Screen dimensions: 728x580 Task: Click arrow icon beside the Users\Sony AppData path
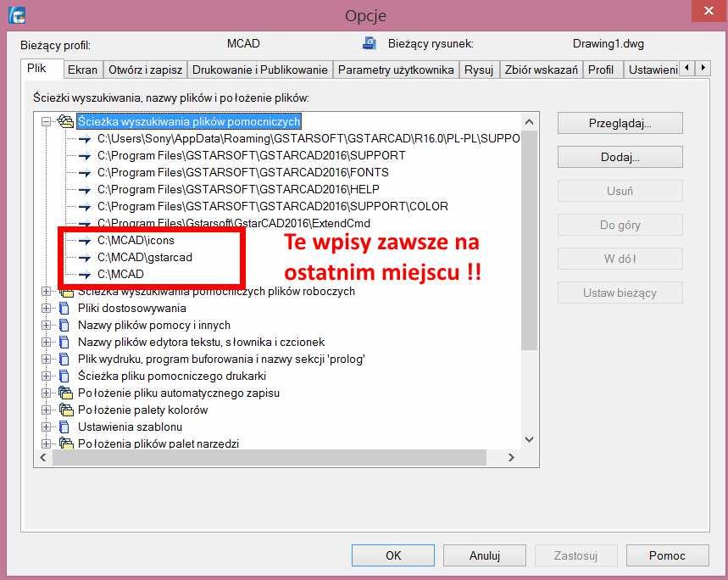[85, 139]
